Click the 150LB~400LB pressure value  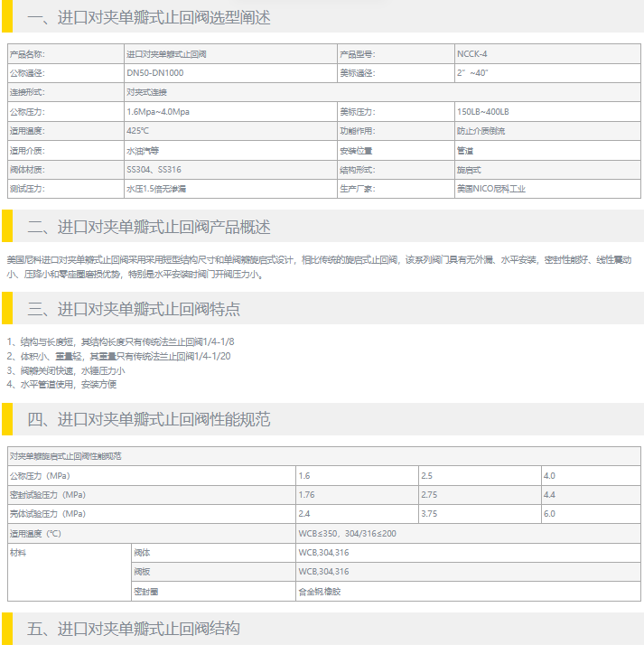point(483,112)
